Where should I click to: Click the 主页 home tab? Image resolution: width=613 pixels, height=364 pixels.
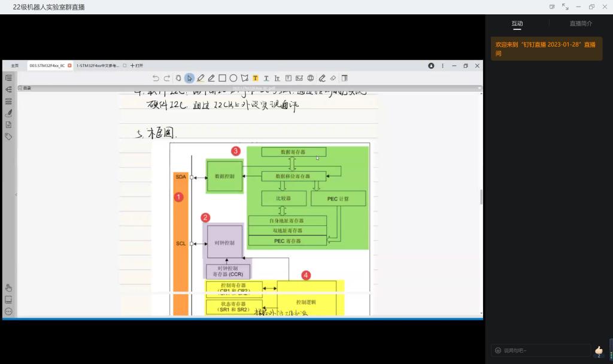tap(14, 65)
